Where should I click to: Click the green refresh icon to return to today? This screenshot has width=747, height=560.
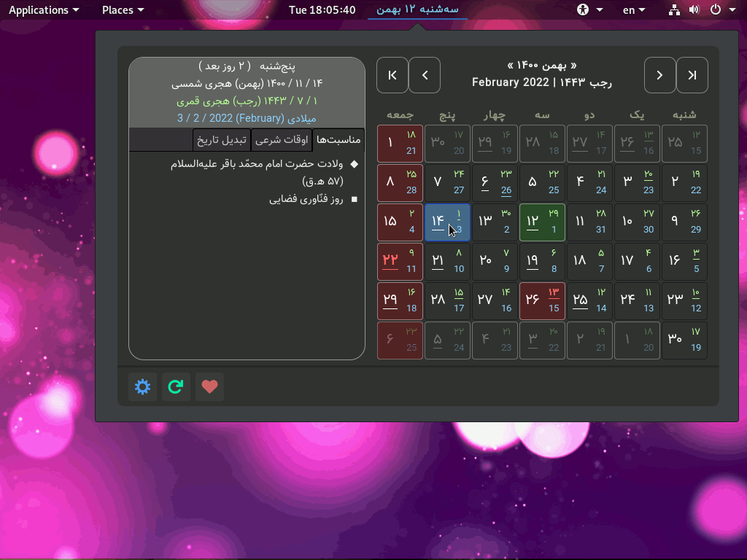(176, 386)
